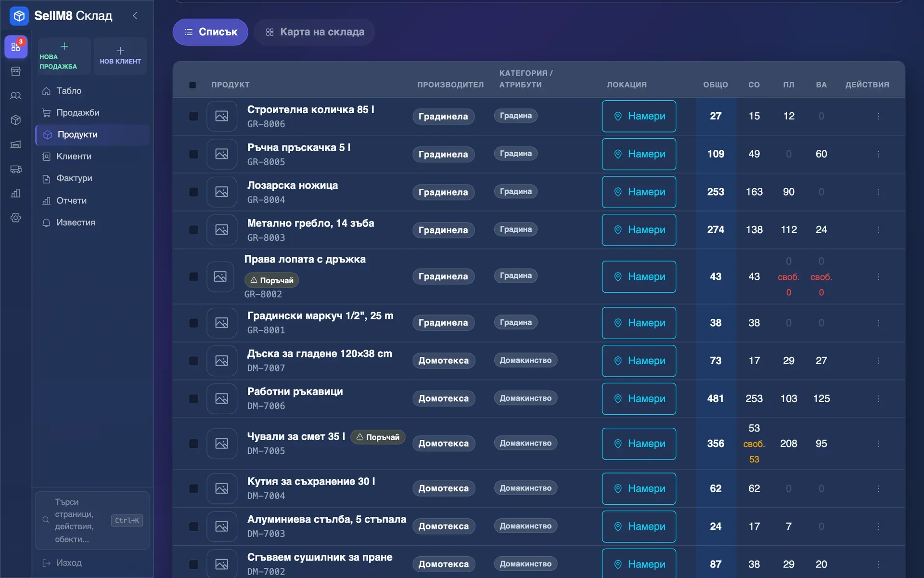
Task: Open image thumbnail of Алуминиева стълба
Action: [x=222, y=526]
